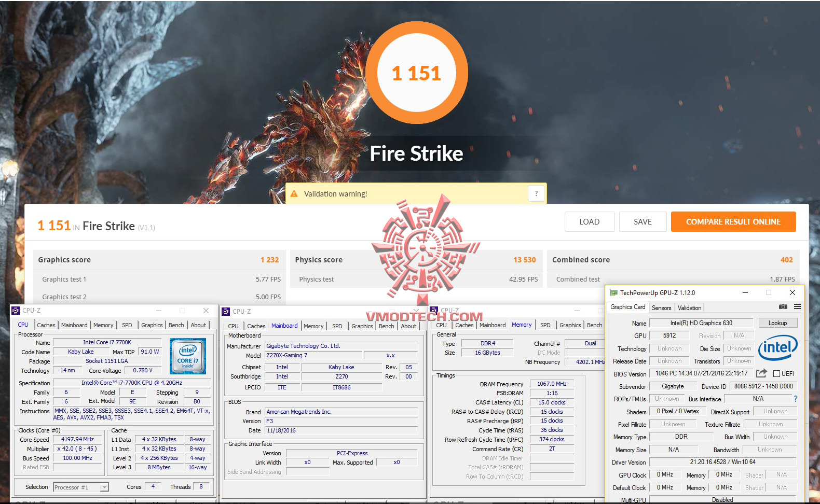Click the Core Voltage value 0.780 V
This screenshot has width=820, height=504.
click(x=143, y=370)
